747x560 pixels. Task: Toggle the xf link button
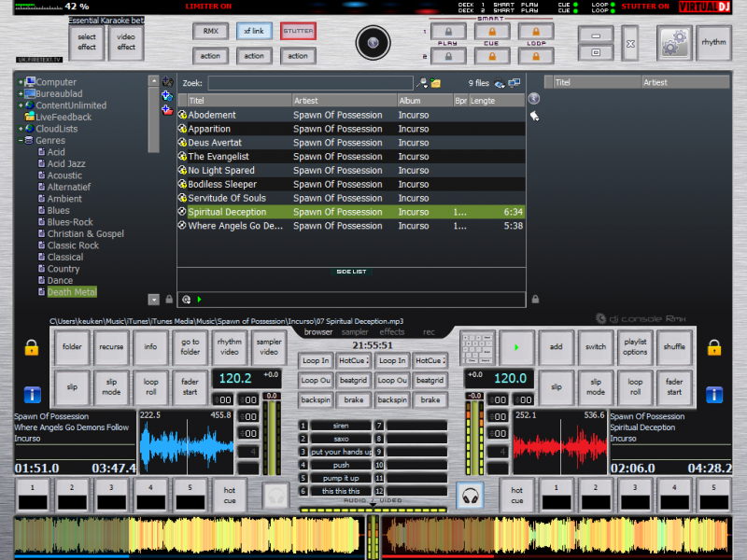pos(254,31)
